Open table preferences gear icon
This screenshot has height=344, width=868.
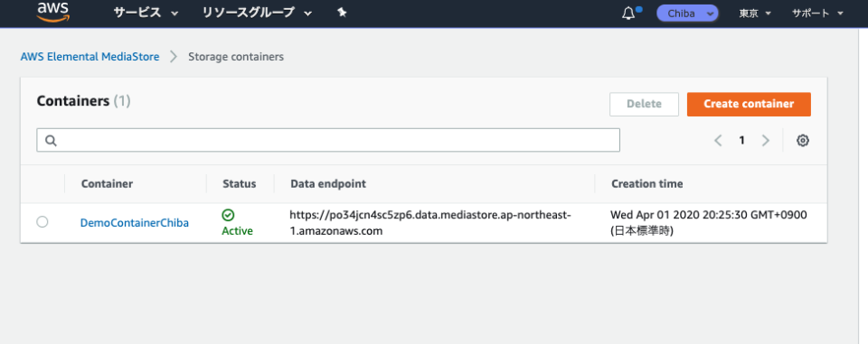click(803, 141)
